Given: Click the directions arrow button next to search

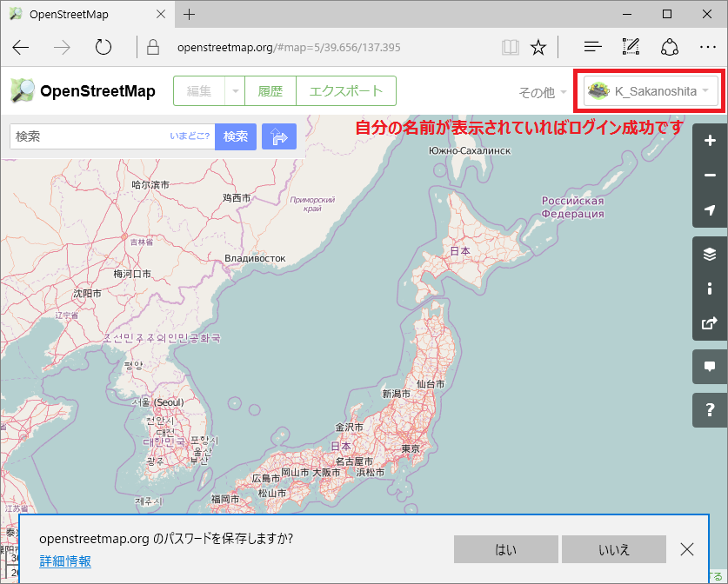Looking at the screenshot, I should pos(279,136).
